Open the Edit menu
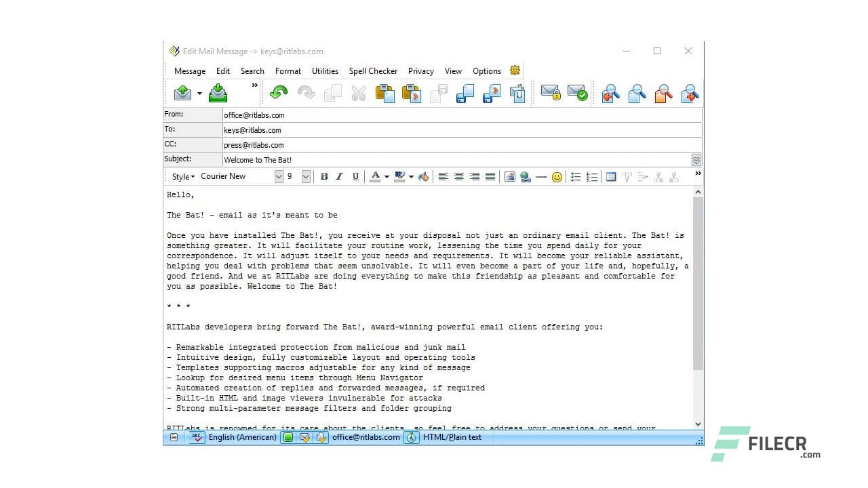Image resolution: width=868 pixels, height=488 pixels. 223,70
